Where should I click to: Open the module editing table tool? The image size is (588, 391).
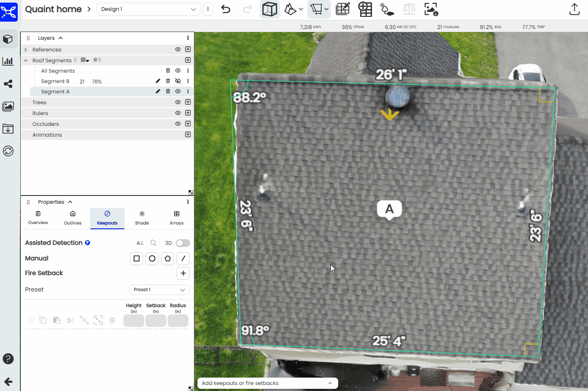[x=342, y=9]
